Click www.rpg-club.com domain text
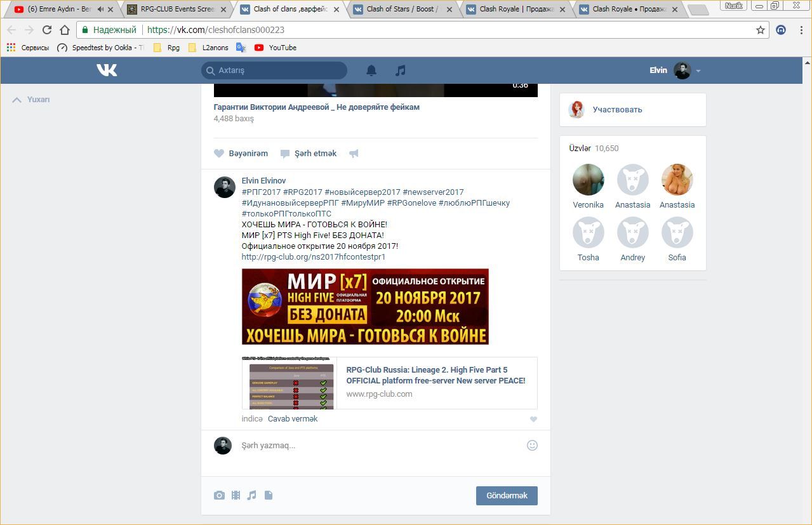Screen dimensions: 812x525 point(379,394)
